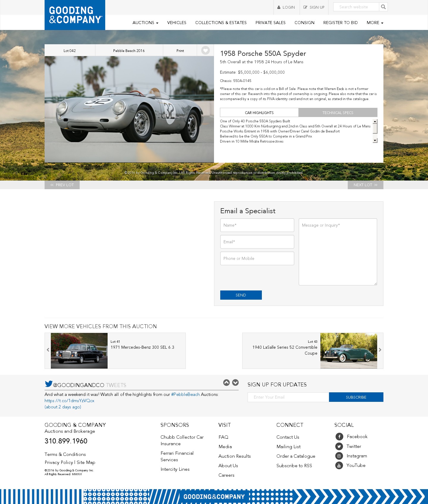The width and height of the screenshot is (428, 504).
Task: Open Ferrari Financial Services sponsor link
Action: pyautogui.click(x=177, y=456)
